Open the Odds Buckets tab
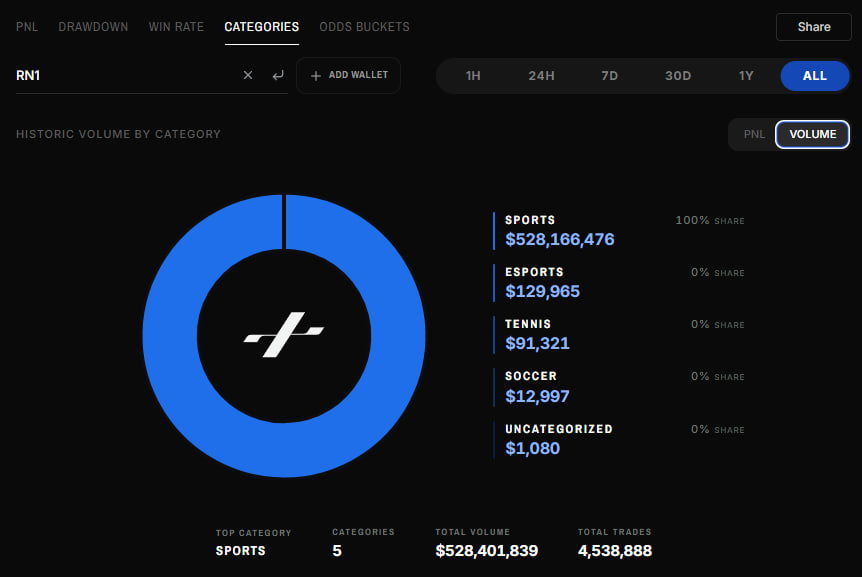Viewport: 862px width, 577px height. point(364,27)
